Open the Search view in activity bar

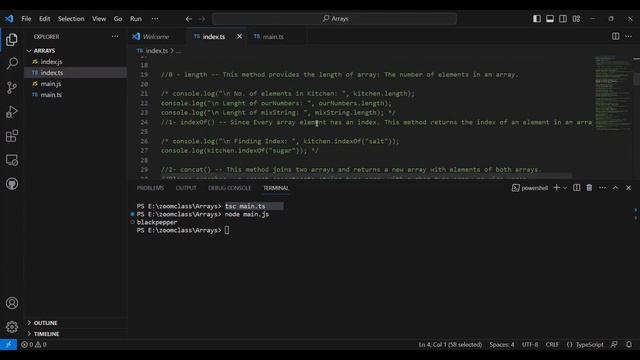[12, 63]
